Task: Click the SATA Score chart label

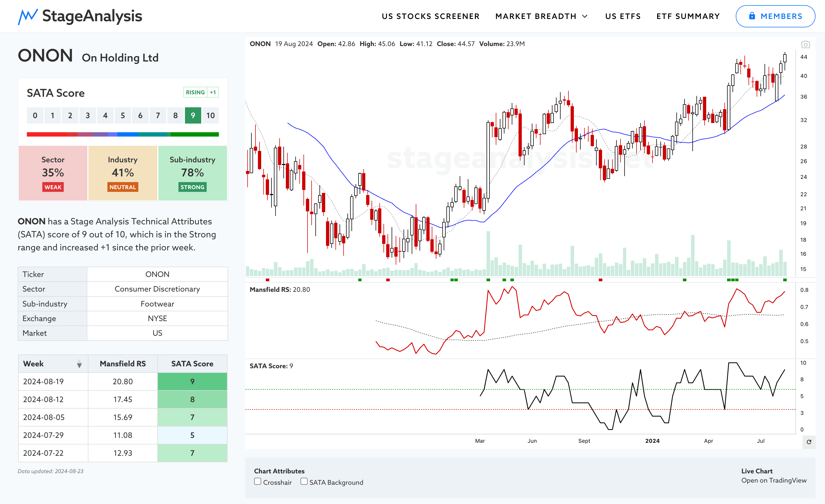Action: point(271,366)
